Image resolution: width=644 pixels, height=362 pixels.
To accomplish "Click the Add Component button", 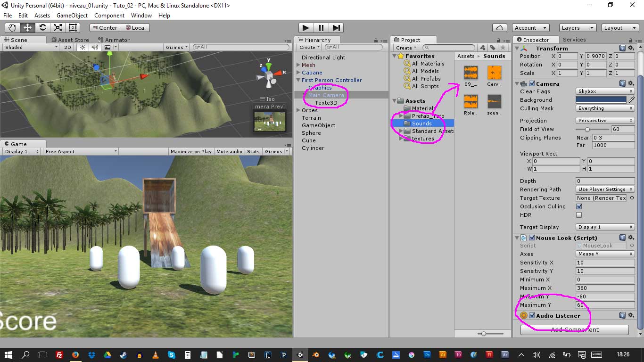I will pos(574,329).
